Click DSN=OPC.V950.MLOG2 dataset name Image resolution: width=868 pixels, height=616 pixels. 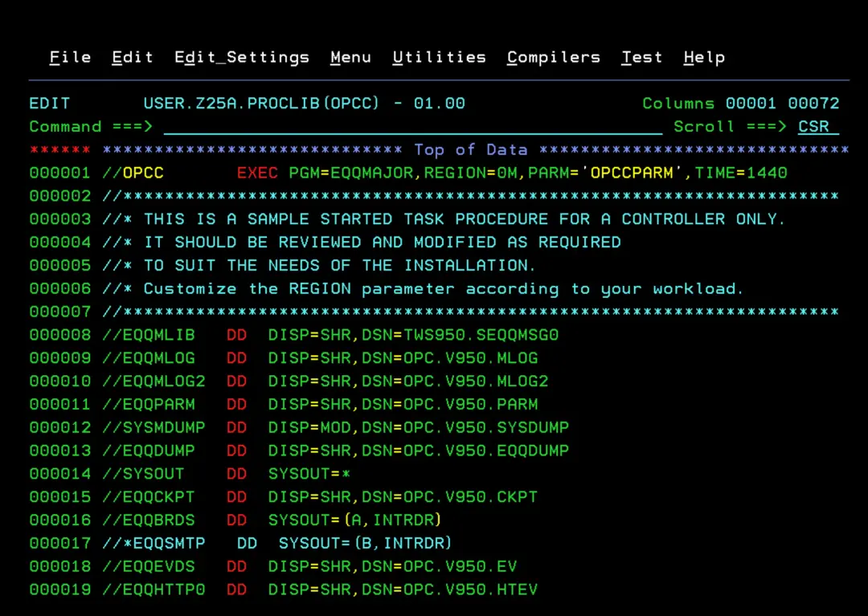coord(455,382)
